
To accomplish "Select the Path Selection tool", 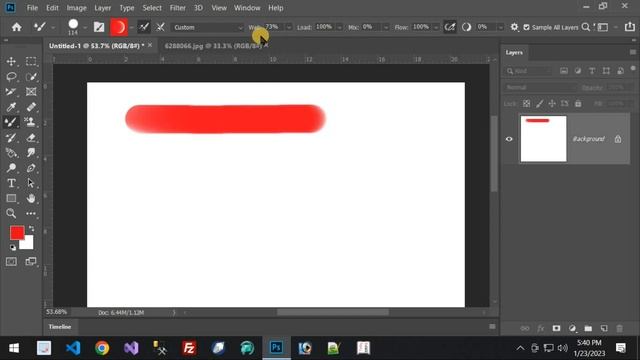I will [31, 183].
